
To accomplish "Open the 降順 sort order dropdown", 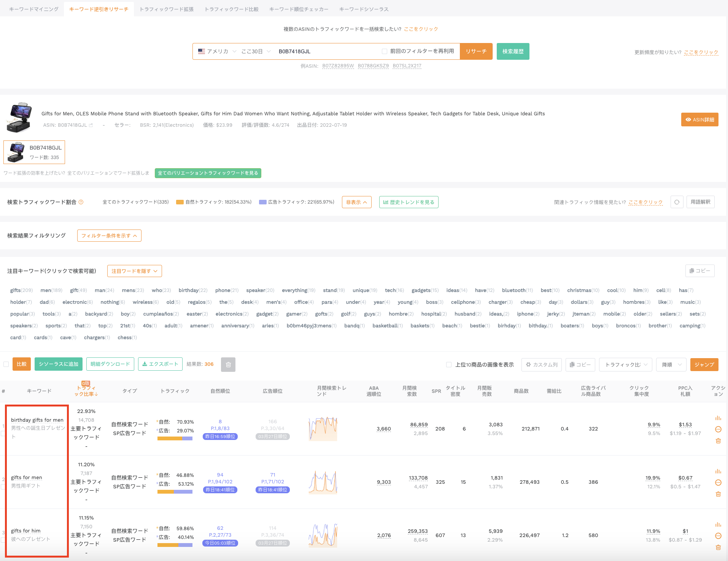I will (x=671, y=365).
